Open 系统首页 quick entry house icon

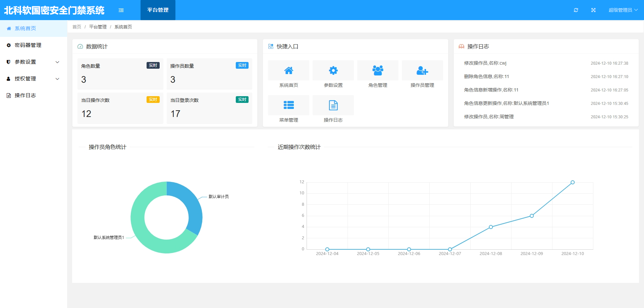pos(288,71)
